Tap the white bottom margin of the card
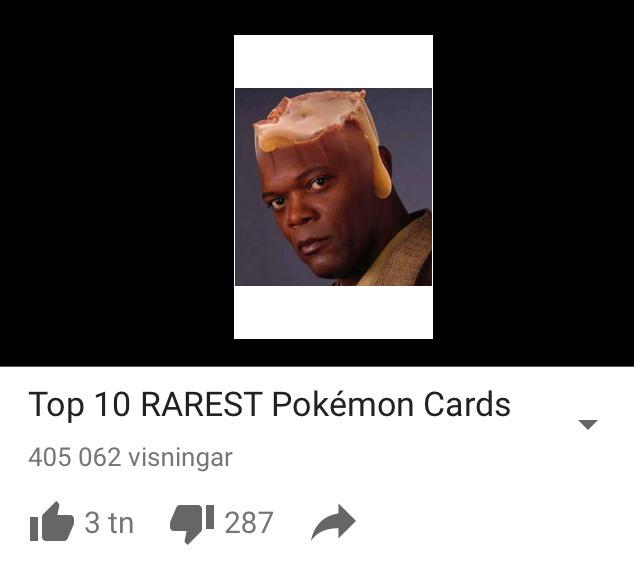634x561 pixels. point(334,312)
